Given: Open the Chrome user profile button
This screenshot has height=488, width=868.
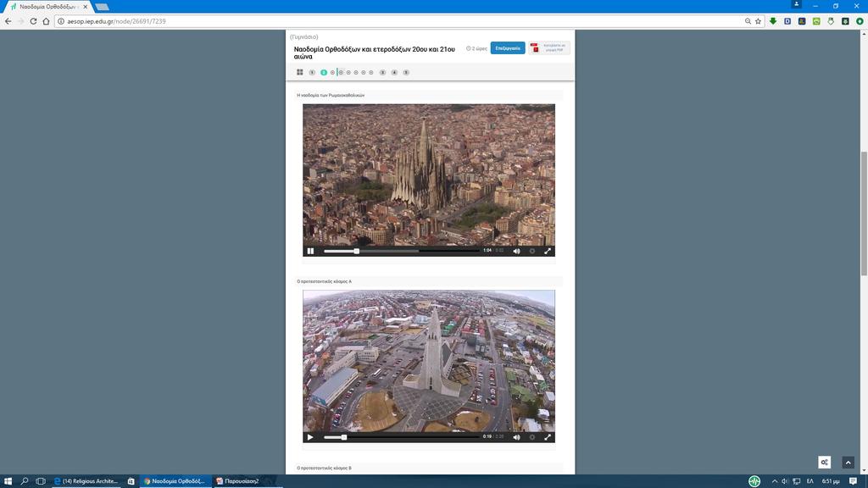Looking at the screenshot, I should point(797,4).
